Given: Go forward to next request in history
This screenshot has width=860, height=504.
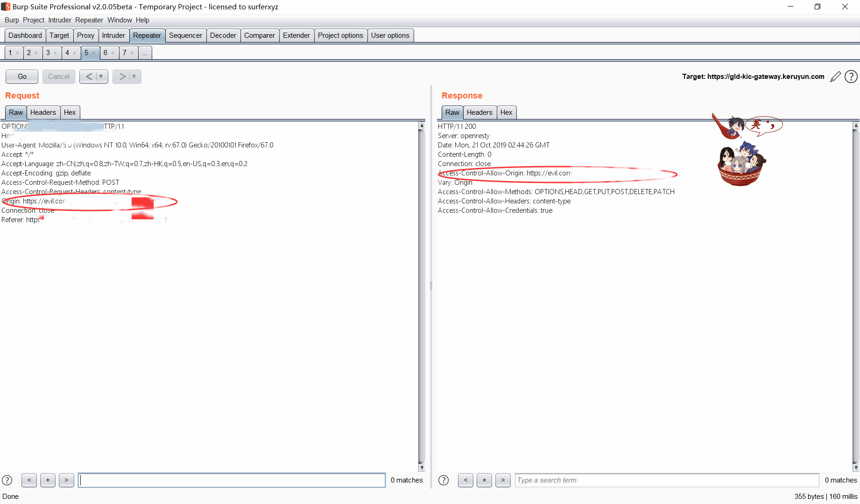Looking at the screenshot, I should (x=122, y=77).
